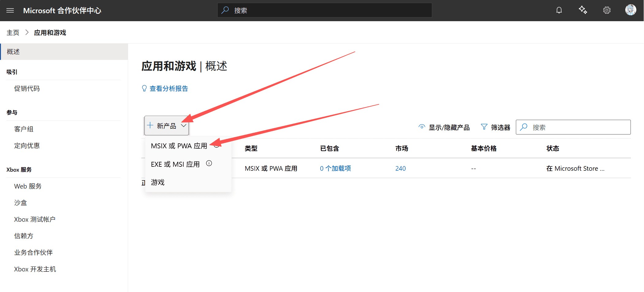Open the settings gear icon
Screen dimensions: 644x292
coord(607,10)
